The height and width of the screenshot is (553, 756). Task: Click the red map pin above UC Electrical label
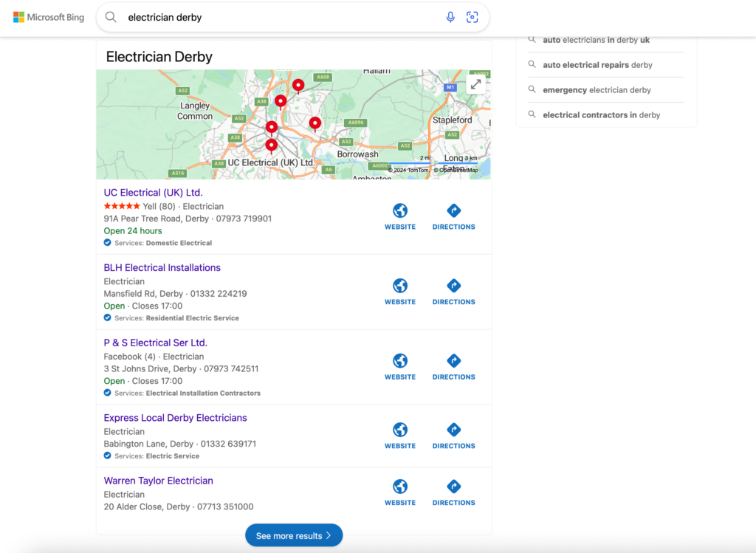click(x=272, y=145)
